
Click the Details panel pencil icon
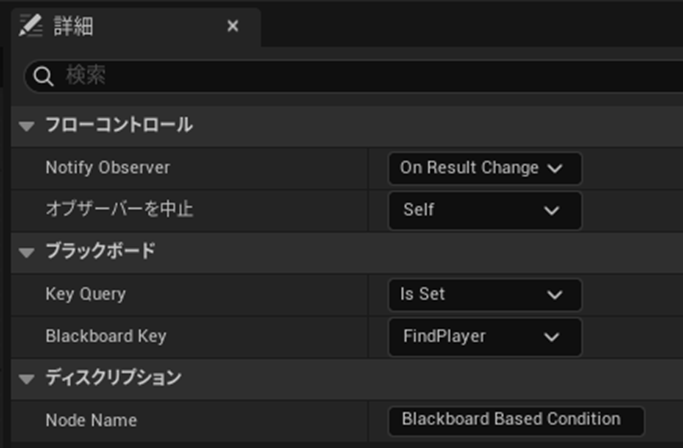coord(31,26)
